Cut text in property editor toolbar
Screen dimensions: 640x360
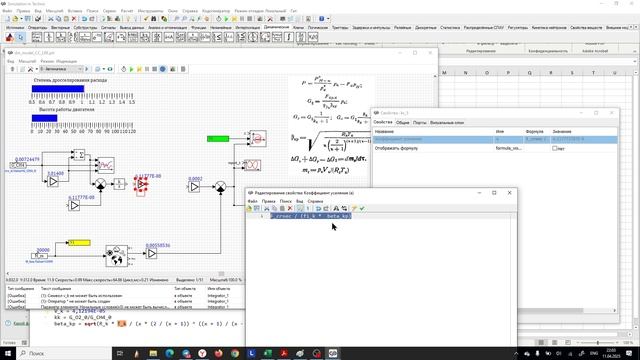(267, 209)
